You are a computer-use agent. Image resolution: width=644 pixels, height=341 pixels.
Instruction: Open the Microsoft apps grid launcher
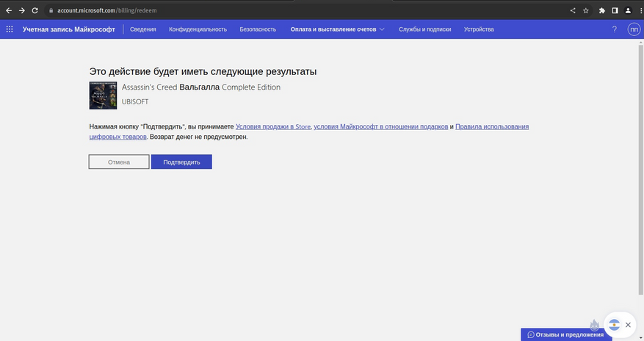pos(10,29)
